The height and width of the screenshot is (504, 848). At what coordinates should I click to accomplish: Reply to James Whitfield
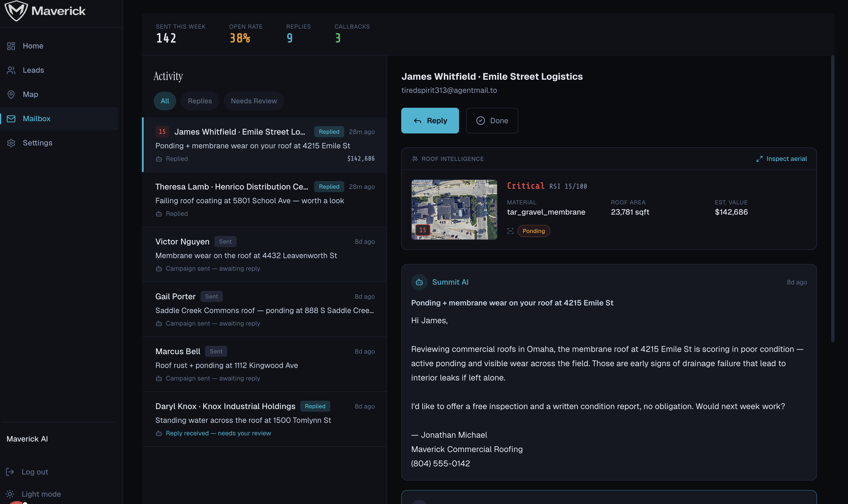pyautogui.click(x=430, y=121)
